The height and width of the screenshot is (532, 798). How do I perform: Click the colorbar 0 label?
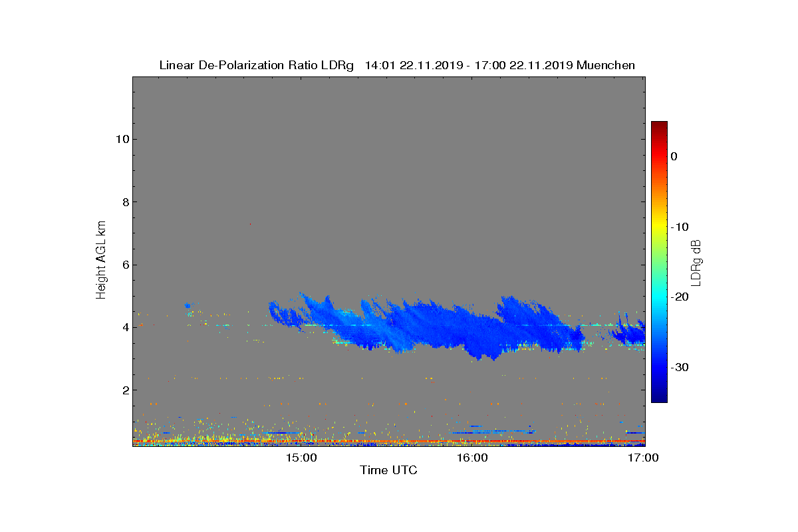point(674,156)
